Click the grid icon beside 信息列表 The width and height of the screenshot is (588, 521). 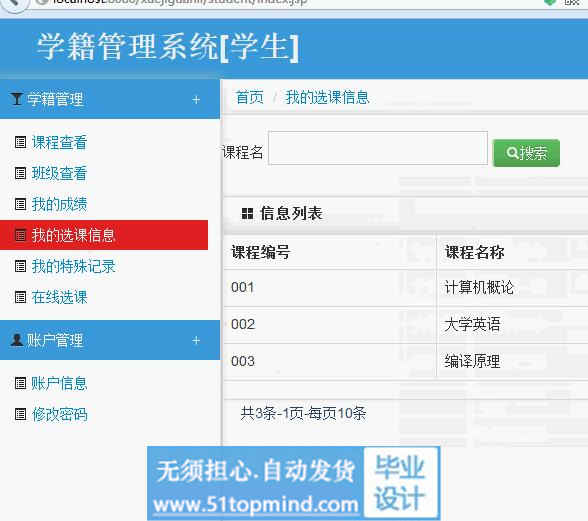pos(248,213)
